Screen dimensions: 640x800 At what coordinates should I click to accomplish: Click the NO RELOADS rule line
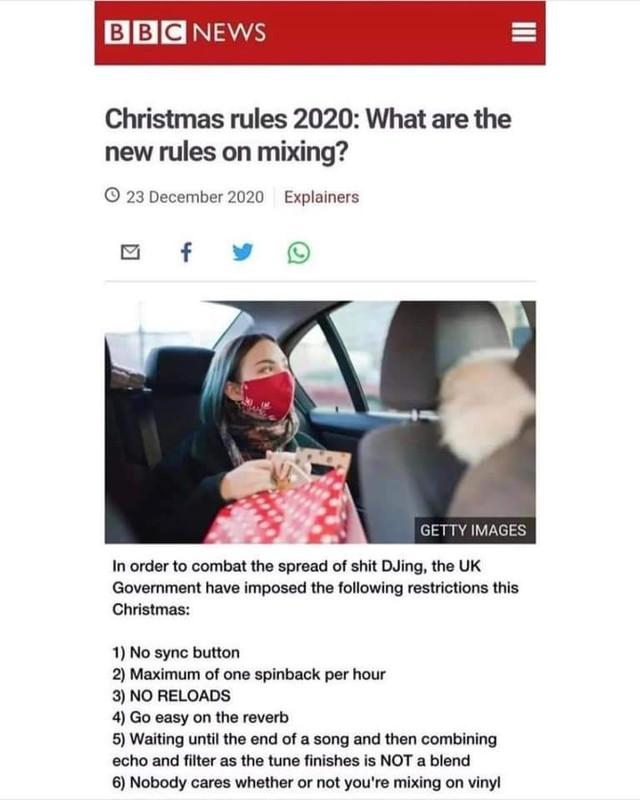(x=171, y=696)
